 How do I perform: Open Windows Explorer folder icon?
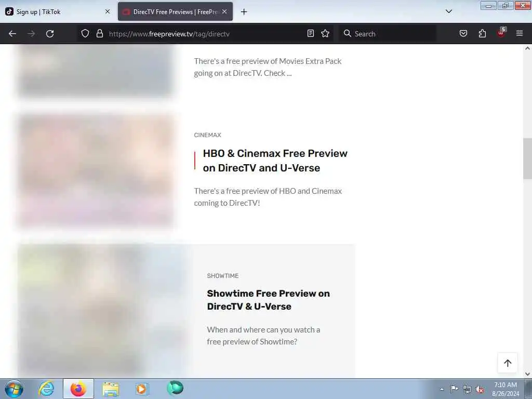[111, 389]
